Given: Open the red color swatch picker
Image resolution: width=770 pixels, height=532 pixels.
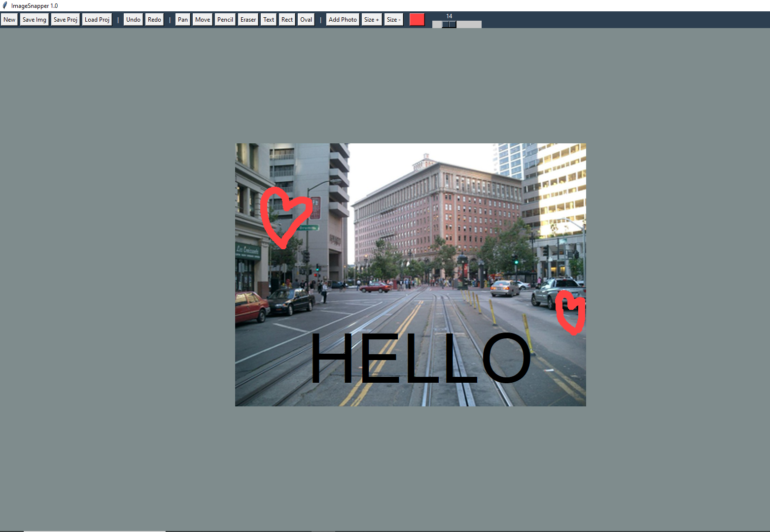Looking at the screenshot, I should tap(417, 20).
